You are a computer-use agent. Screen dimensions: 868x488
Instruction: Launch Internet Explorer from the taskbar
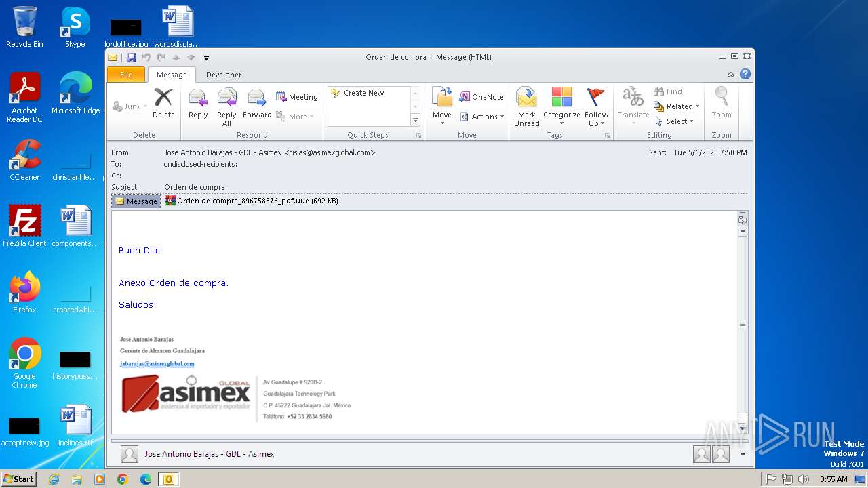(54, 479)
